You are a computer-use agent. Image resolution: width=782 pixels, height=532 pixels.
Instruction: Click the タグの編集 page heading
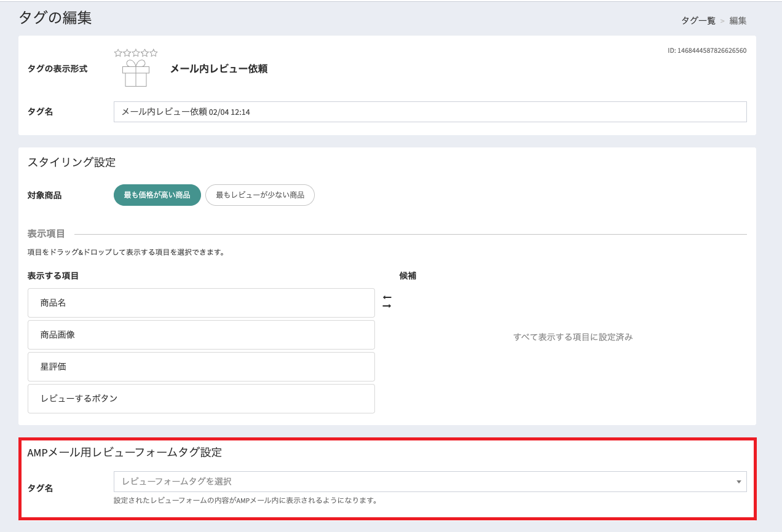pos(55,17)
